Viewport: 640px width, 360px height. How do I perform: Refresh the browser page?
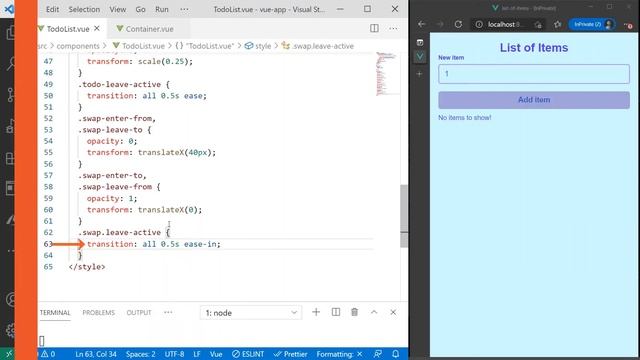pos(458,24)
